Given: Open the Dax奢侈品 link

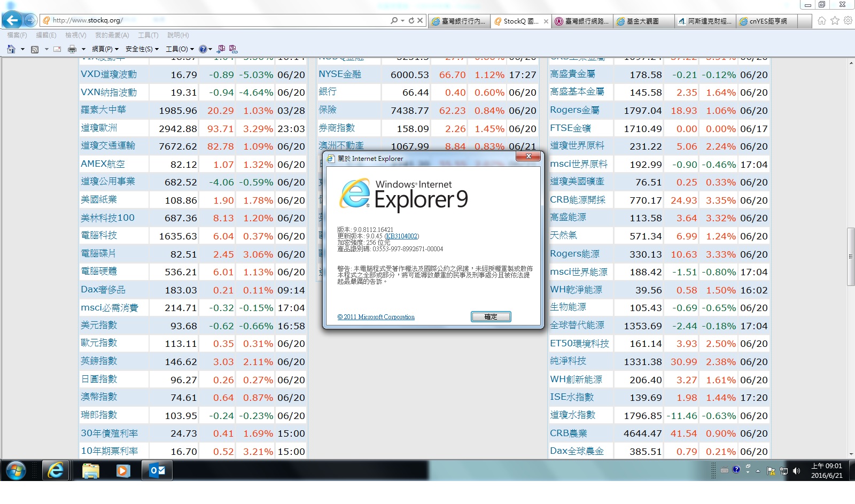Looking at the screenshot, I should pos(103,290).
